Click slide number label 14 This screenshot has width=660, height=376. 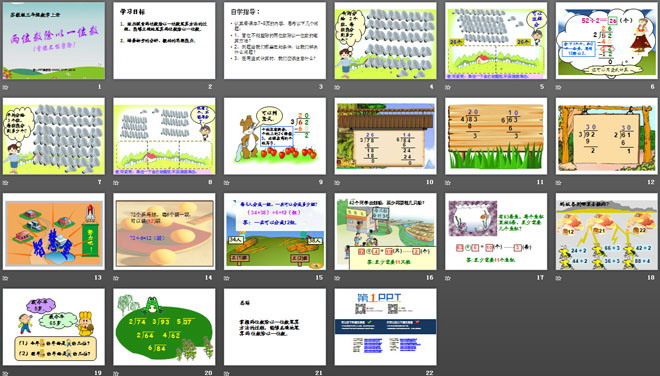click(x=208, y=277)
